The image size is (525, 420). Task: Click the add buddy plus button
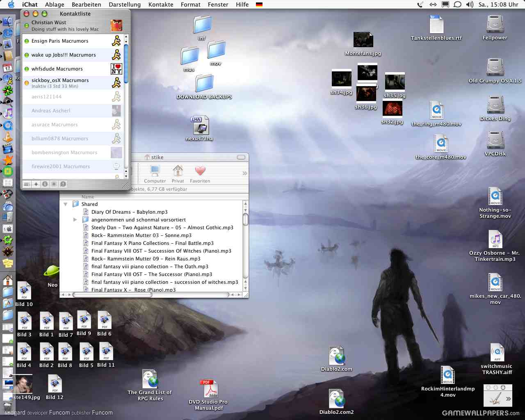tap(36, 184)
